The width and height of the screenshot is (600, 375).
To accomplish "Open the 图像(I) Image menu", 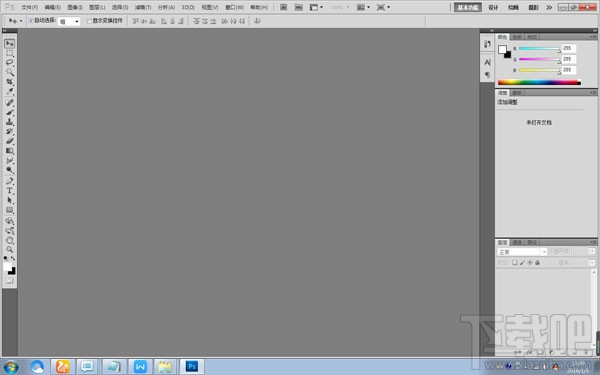I will 75,7.
